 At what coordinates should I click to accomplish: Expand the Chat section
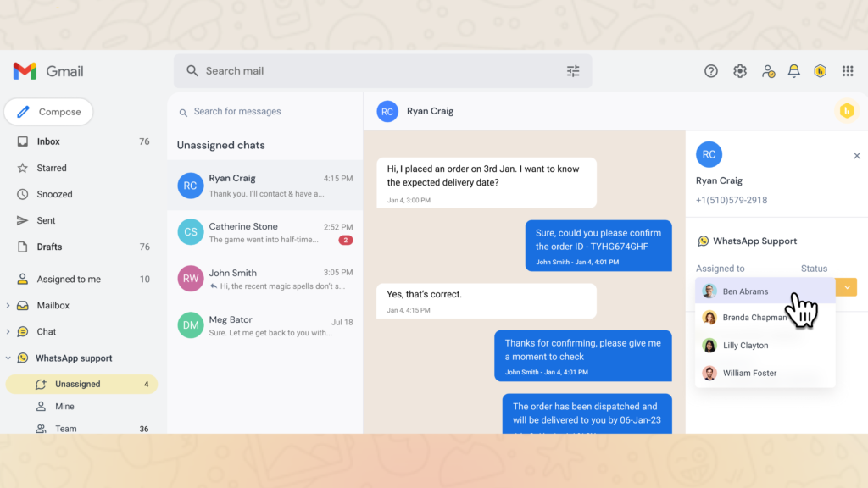click(8, 331)
